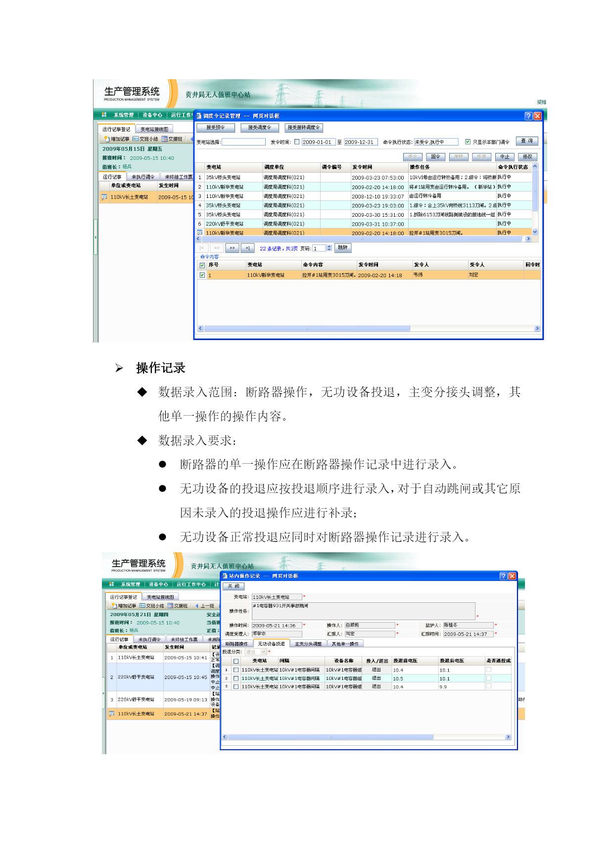The image size is (614, 868).
Task: Click 交班小结 icon in the 2009年05月21日 window
Action: pos(142,606)
